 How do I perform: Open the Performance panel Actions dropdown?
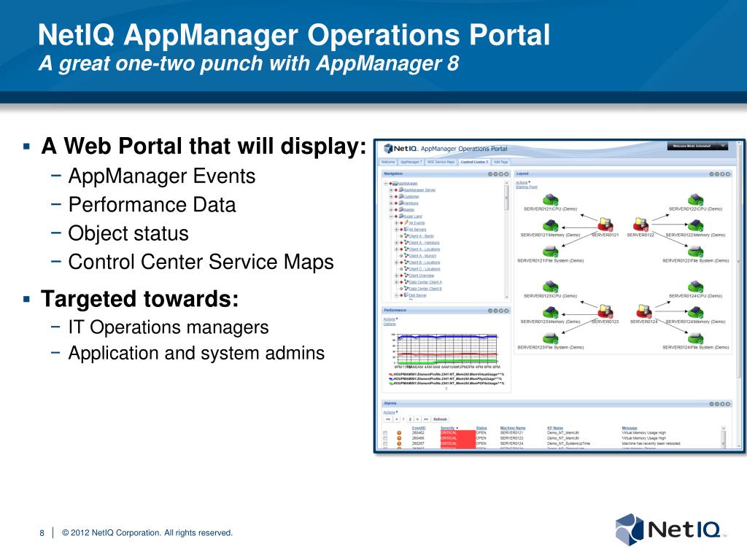pyautogui.click(x=390, y=319)
